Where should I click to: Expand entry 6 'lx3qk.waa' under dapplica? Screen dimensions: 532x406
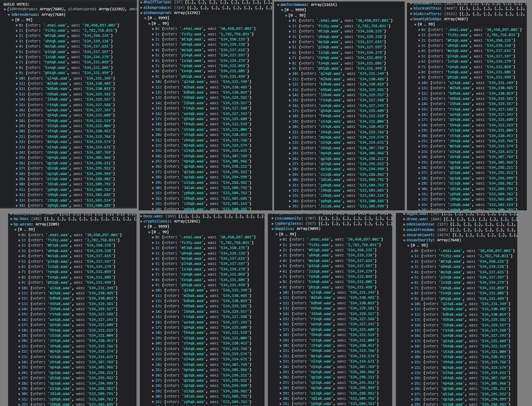(x=280, y=271)
